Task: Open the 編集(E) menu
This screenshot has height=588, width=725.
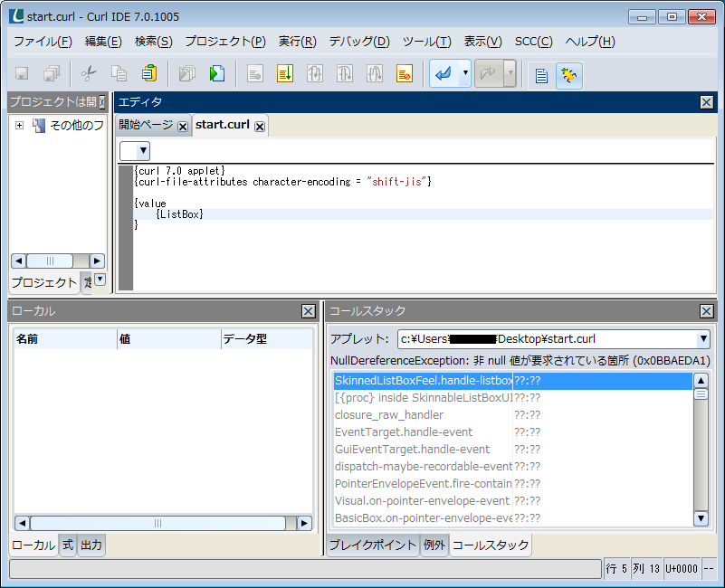Action: point(103,42)
